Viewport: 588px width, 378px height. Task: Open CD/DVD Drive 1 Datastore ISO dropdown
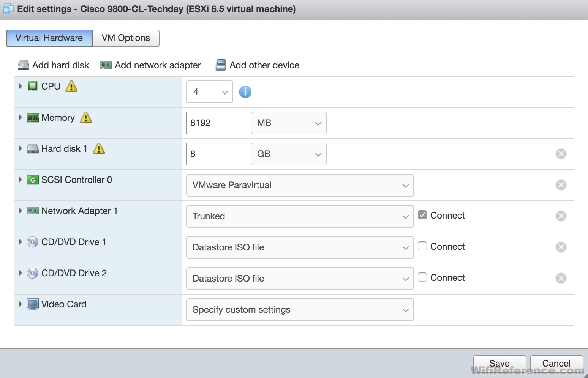[300, 247]
